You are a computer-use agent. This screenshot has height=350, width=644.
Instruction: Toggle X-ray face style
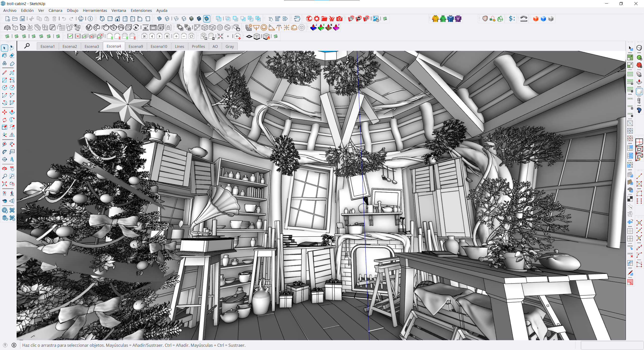tap(159, 19)
